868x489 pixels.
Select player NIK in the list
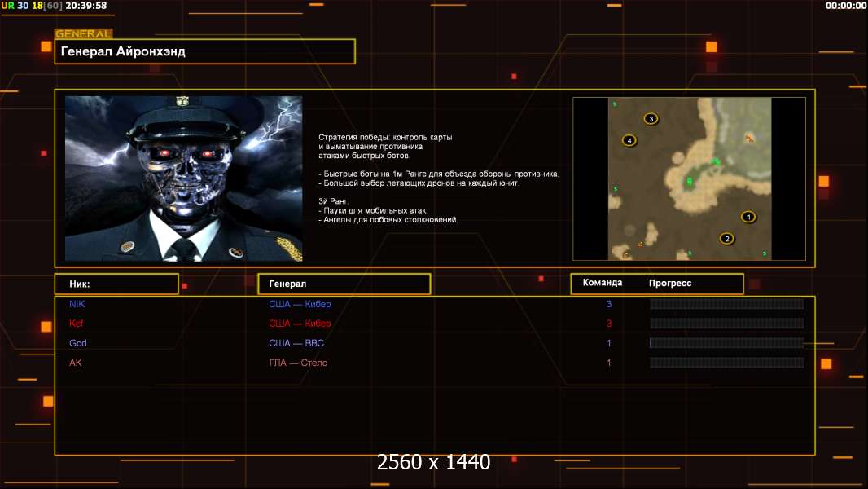(77, 303)
